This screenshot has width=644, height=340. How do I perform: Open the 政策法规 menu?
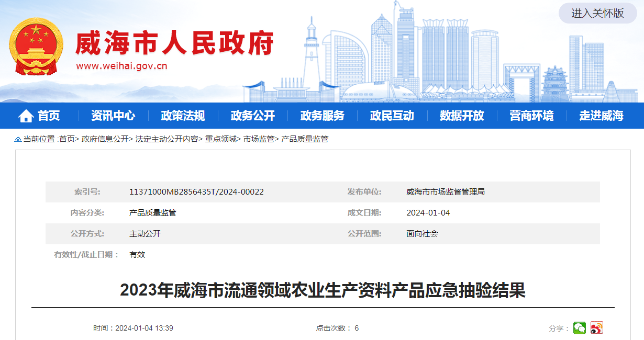[x=183, y=116]
